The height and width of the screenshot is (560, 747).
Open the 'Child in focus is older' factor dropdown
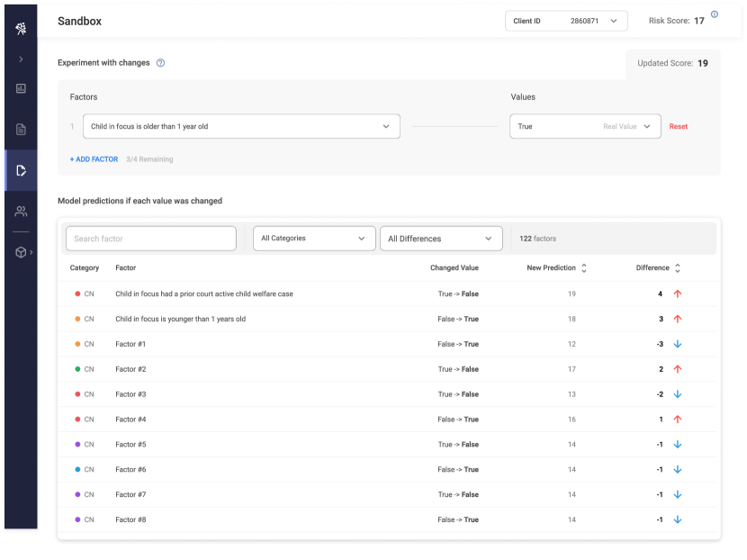pyautogui.click(x=241, y=126)
